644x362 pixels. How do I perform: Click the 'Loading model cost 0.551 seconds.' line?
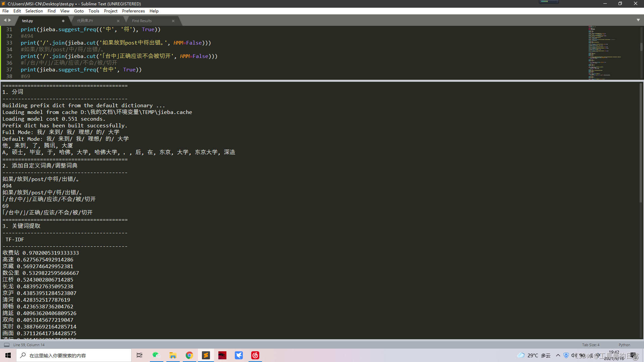(54, 119)
